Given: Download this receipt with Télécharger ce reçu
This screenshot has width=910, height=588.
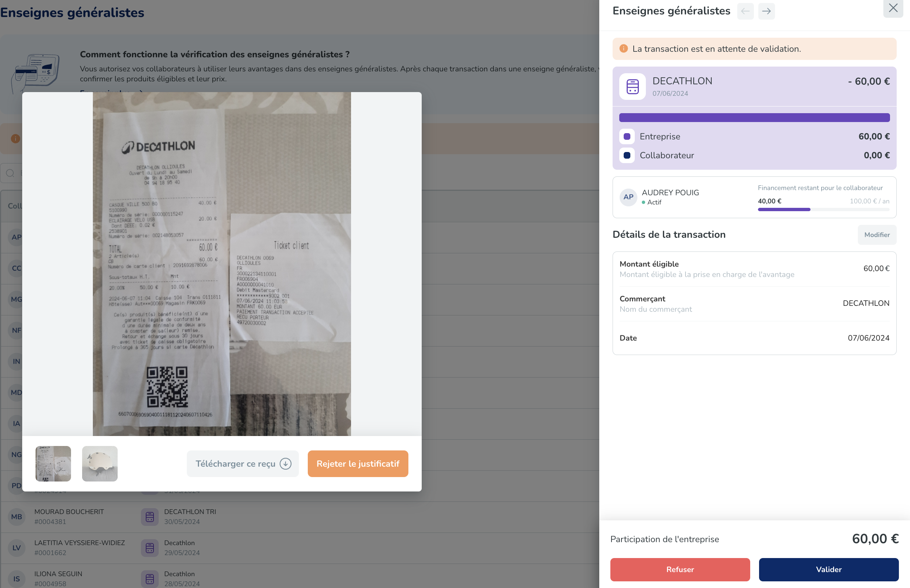Looking at the screenshot, I should click(x=243, y=463).
